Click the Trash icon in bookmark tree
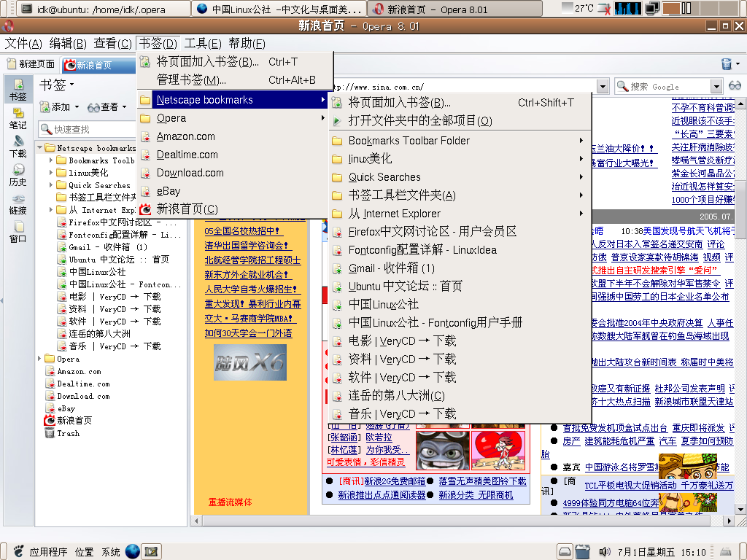 50,433
